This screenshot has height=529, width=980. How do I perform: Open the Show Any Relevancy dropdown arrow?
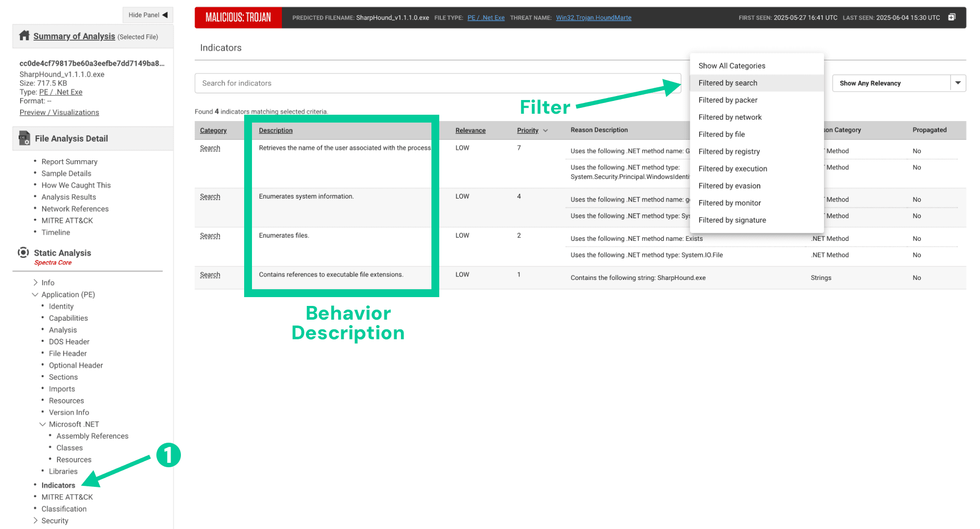tap(957, 83)
